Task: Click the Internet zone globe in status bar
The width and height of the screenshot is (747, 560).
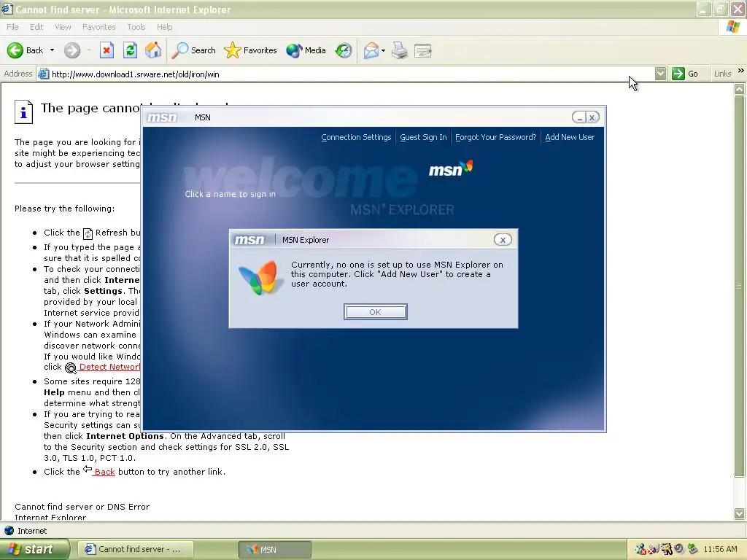Action: [9, 531]
